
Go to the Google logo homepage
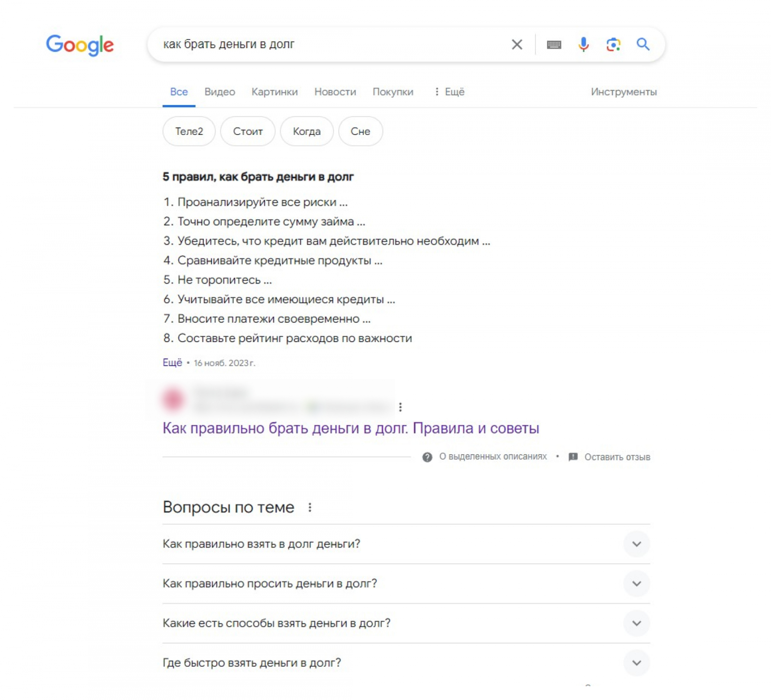80,45
